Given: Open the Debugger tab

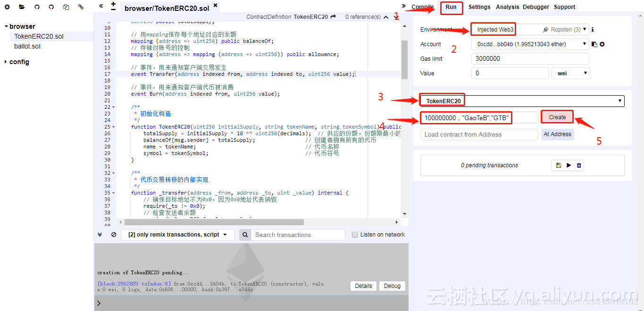Looking at the screenshot, I should pyautogui.click(x=536, y=7).
